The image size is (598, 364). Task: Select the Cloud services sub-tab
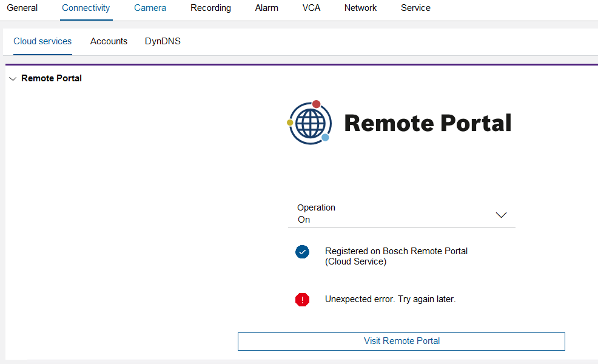42,42
